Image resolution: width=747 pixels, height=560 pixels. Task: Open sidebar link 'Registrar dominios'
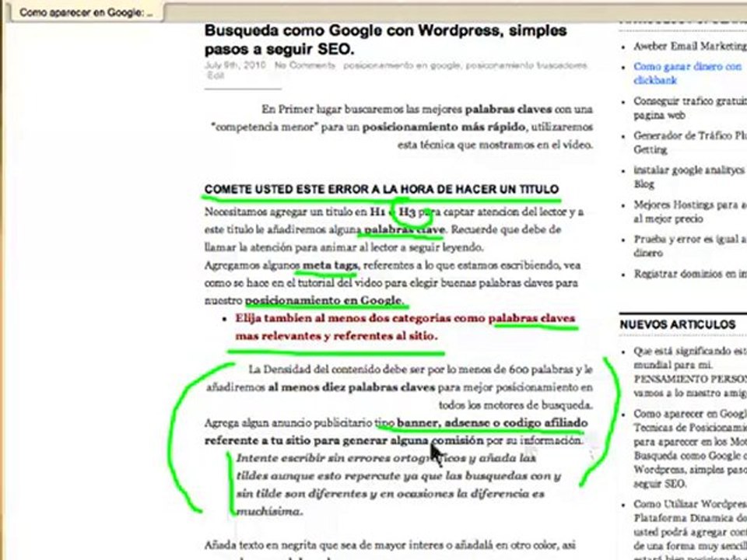coord(690,274)
